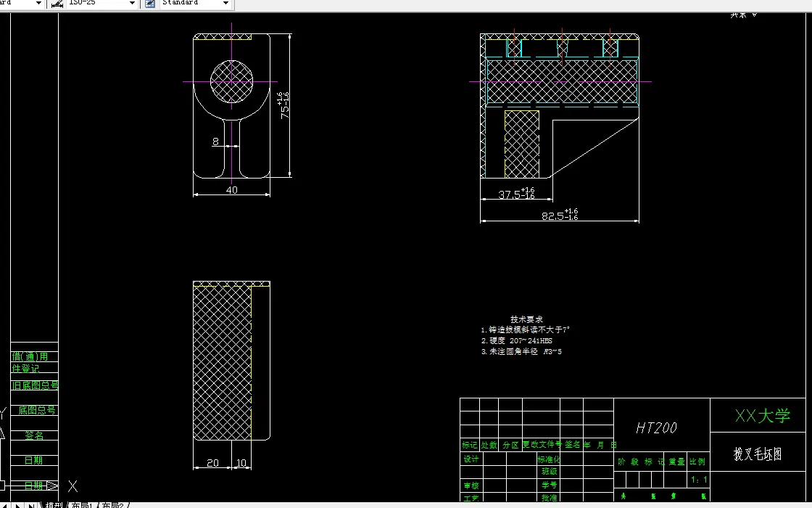The width and height of the screenshot is (812, 508).
Task: Expand the Standard table style dropdown
Action: point(225,3)
